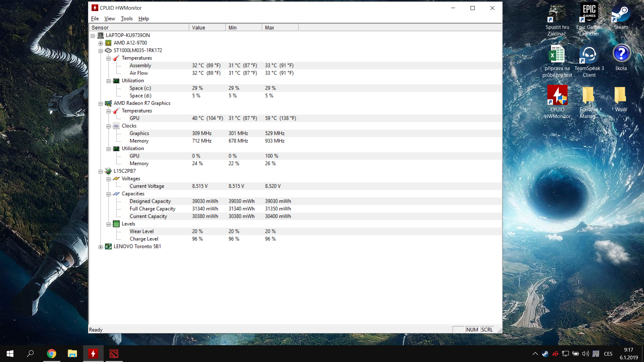This screenshot has width=644, height=362.
Task: Click the ST1000LM035 hard drive icon
Action: (x=108, y=50)
